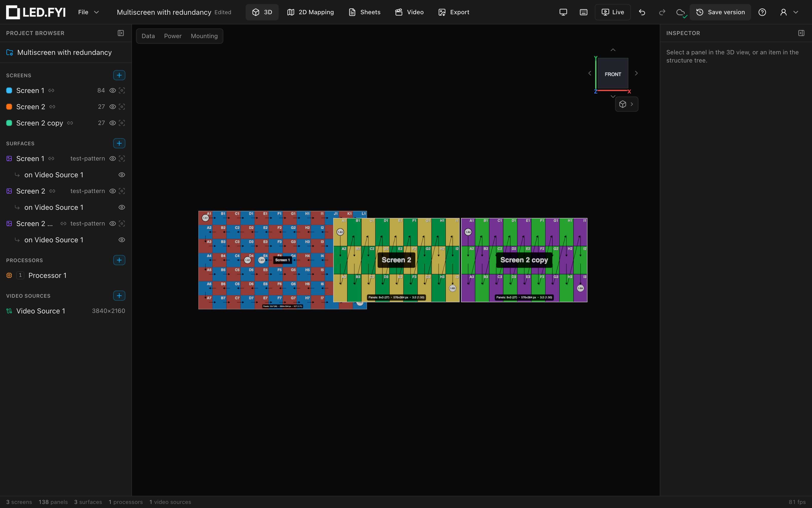Focus on Screen 1 in Screens list
The height and width of the screenshot is (508, 812).
(x=122, y=90)
